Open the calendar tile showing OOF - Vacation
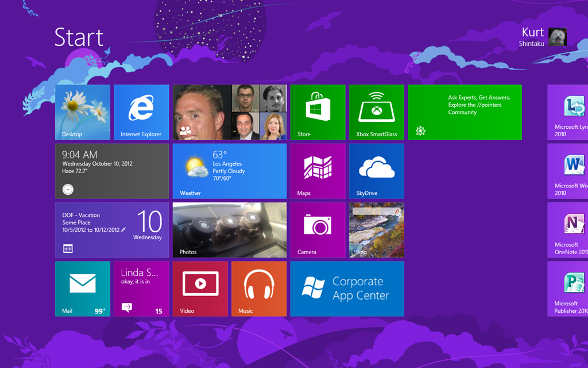 click(112, 229)
